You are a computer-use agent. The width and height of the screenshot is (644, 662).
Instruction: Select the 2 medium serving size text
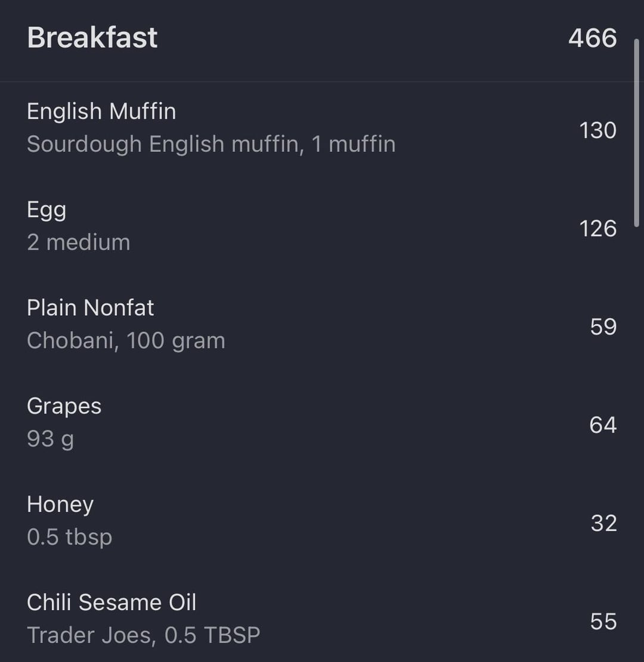[x=79, y=243]
